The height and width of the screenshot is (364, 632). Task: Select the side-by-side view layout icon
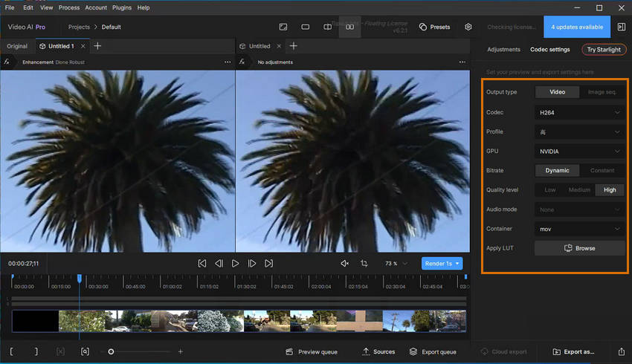(x=350, y=27)
